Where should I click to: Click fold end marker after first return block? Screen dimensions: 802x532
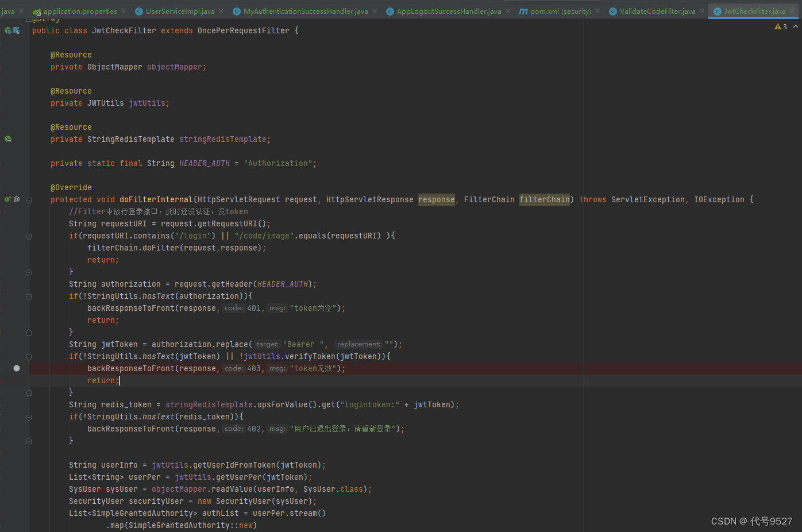tap(29, 272)
